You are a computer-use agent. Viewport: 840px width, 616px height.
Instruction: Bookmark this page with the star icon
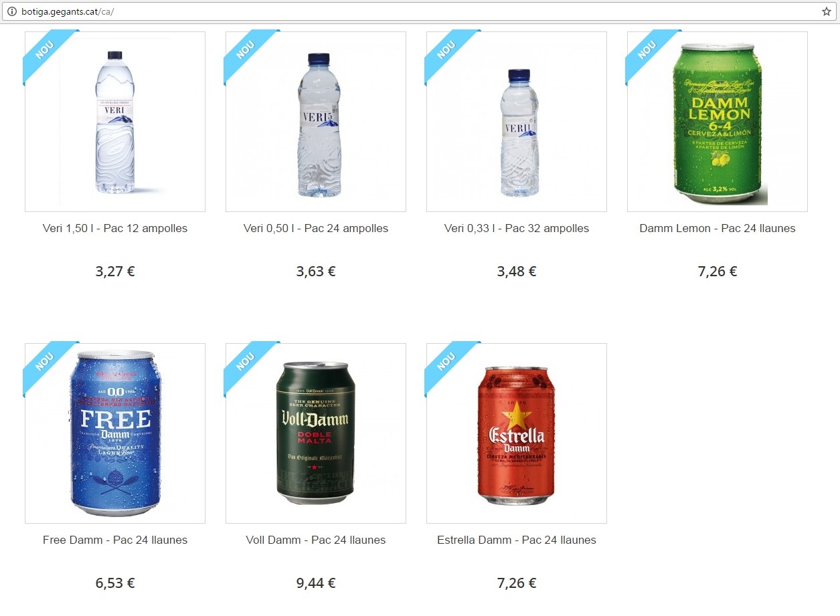click(827, 12)
